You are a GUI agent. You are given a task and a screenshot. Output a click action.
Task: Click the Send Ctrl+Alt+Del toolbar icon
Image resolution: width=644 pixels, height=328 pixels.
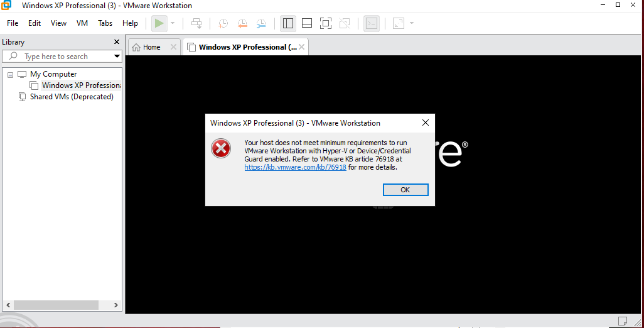(x=196, y=23)
